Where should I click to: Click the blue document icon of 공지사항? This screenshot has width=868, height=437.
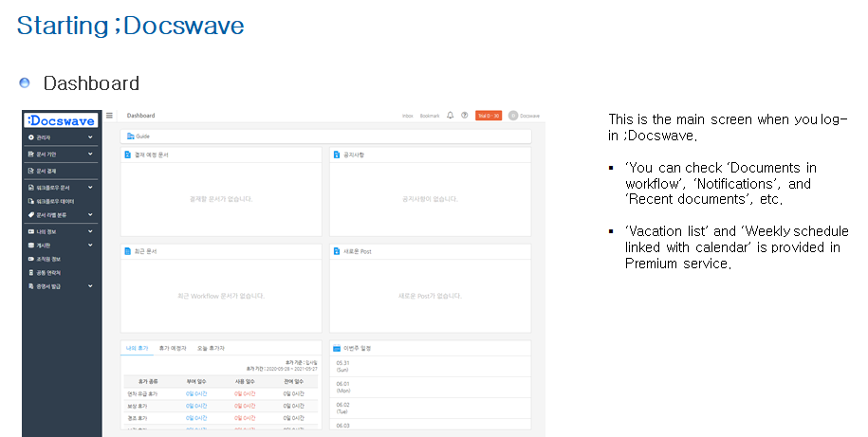pyautogui.click(x=337, y=155)
